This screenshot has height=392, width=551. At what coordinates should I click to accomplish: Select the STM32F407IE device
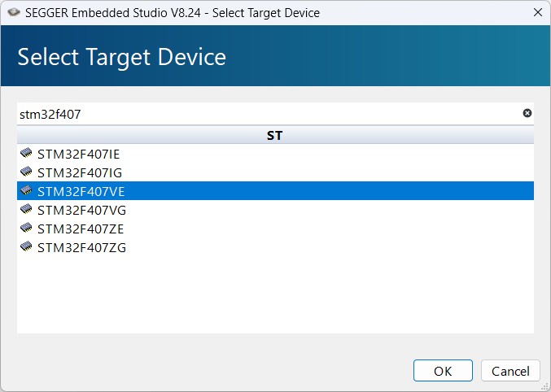[x=79, y=154]
